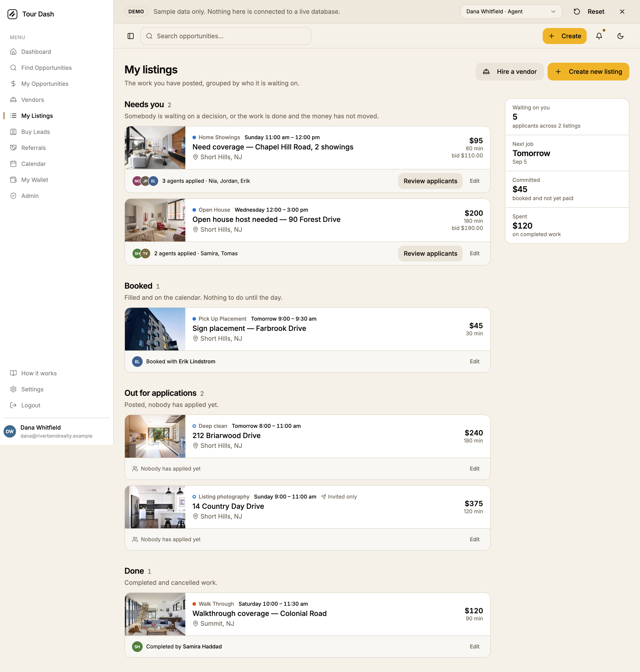Edit the 212 Briarwood Drive listing
The width and height of the screenshot is (640, 672).
tap(474, 469)
